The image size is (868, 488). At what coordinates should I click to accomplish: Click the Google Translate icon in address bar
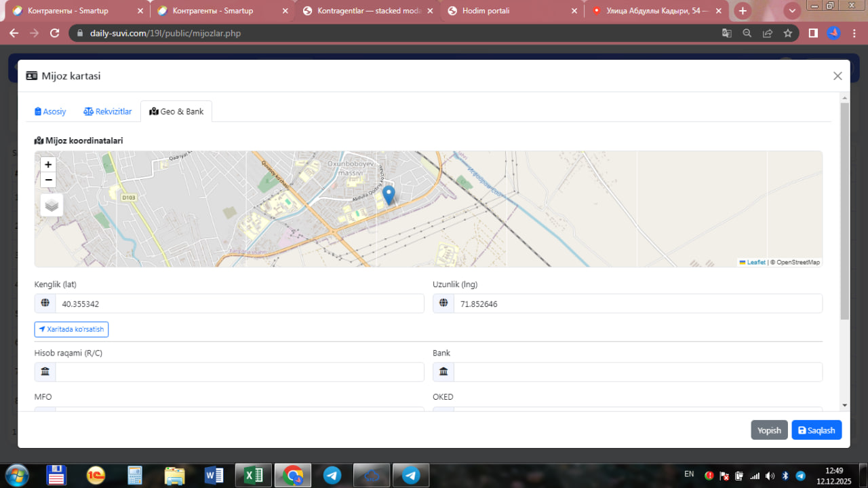coord(726,33)
